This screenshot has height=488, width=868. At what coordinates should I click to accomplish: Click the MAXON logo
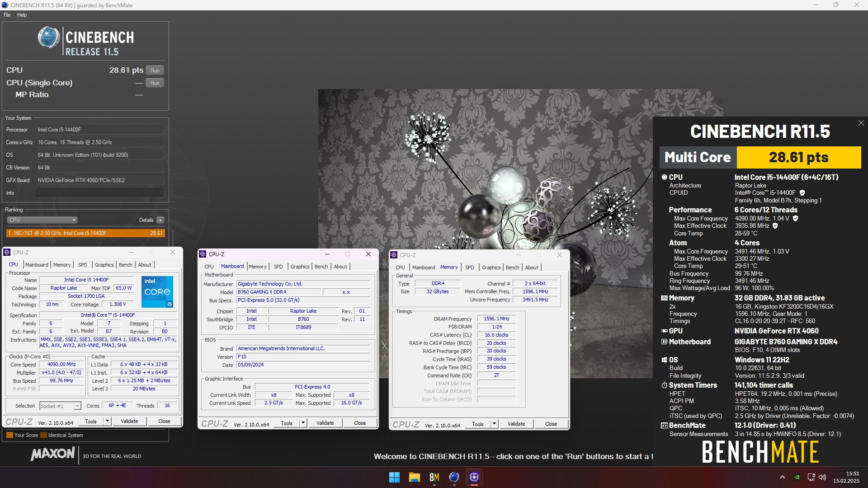52,454
